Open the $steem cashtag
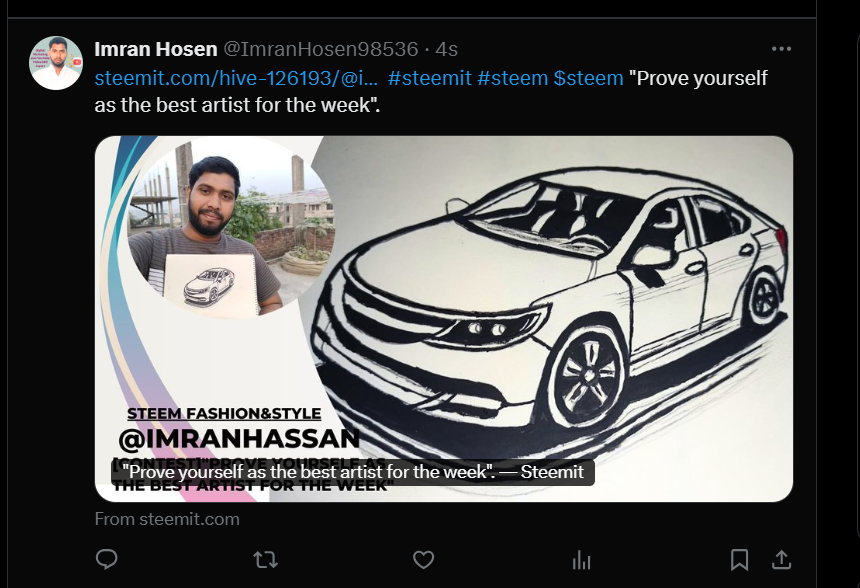 [x=589, y=78]
